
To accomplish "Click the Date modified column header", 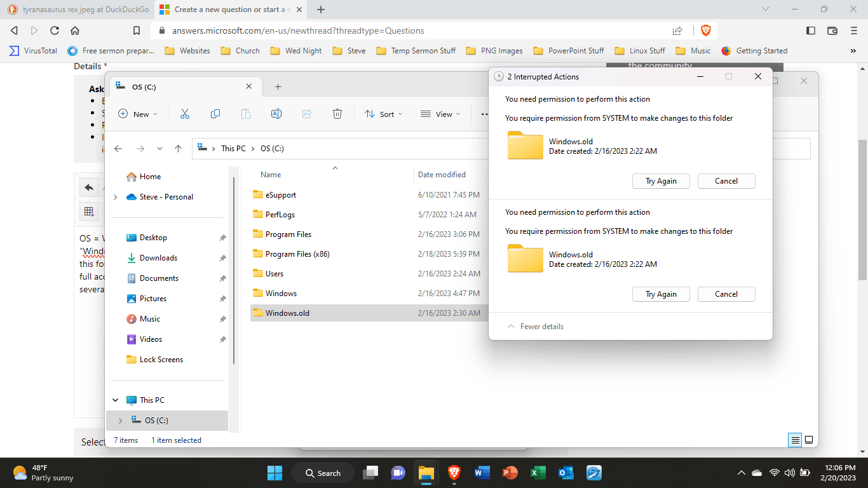I will pos(442,175).
